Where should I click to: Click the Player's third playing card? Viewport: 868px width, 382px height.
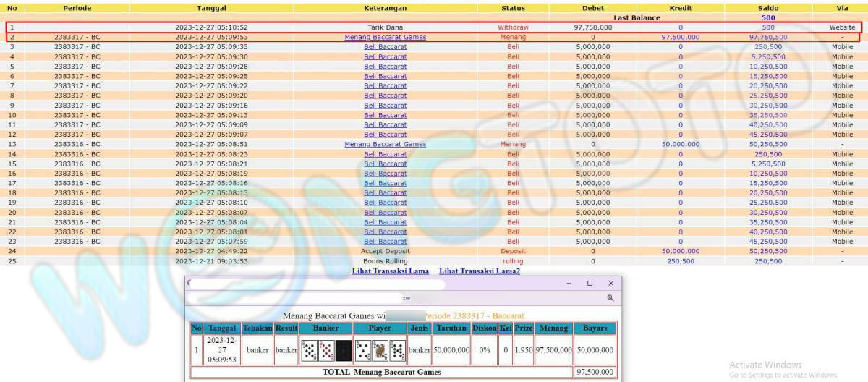click(397, 350)
